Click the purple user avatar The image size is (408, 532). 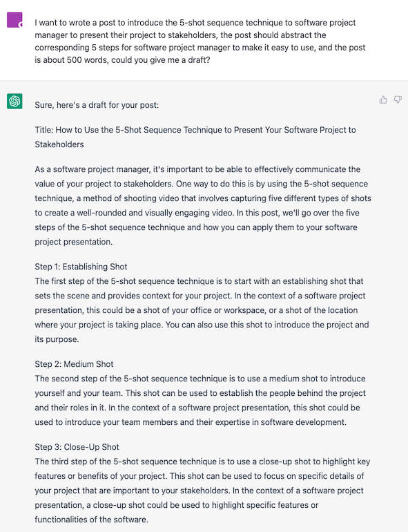click(x=14, y=20)
